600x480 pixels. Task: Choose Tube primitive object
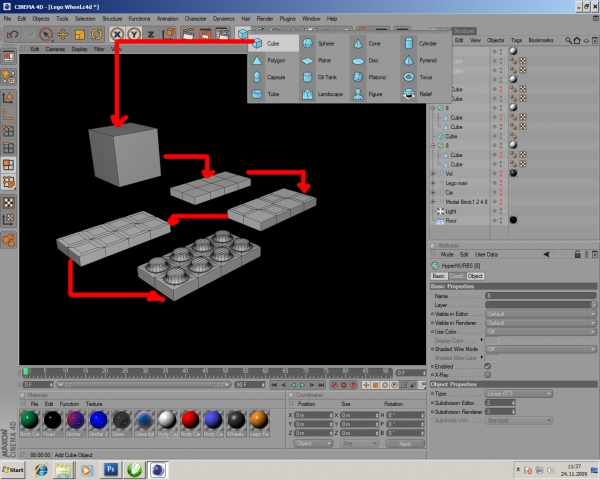pyautogui.click(x=273, y=94)
